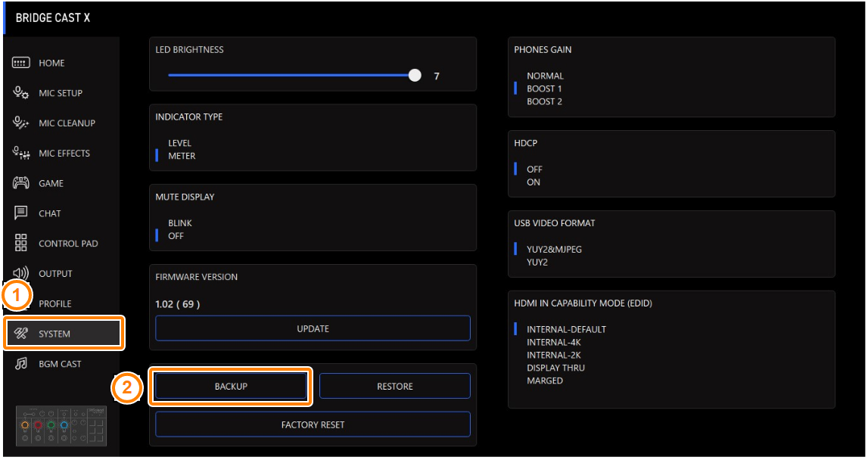
Task: Select DISPLAY THRU EDID mode
Action: 555,368
